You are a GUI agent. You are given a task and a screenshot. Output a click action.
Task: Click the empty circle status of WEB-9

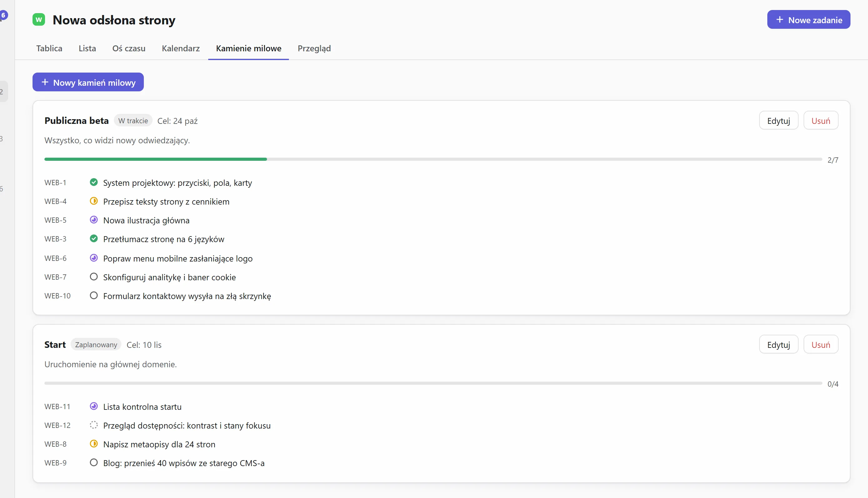pos(94,463)
